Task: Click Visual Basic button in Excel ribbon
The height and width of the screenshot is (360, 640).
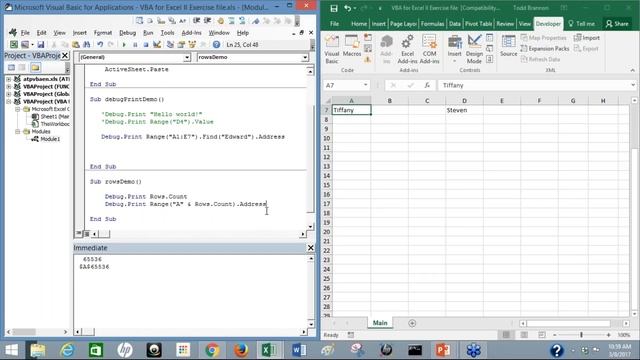Action: click(x=332, y=49)
